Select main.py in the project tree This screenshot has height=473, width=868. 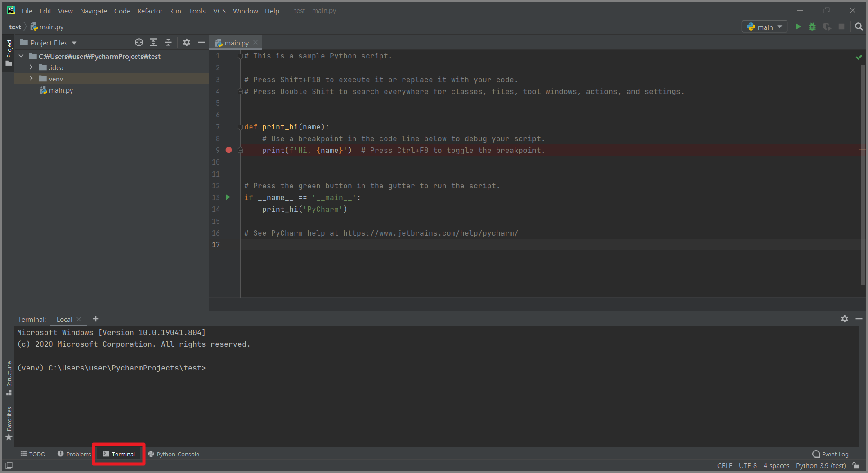pos(61,90)
